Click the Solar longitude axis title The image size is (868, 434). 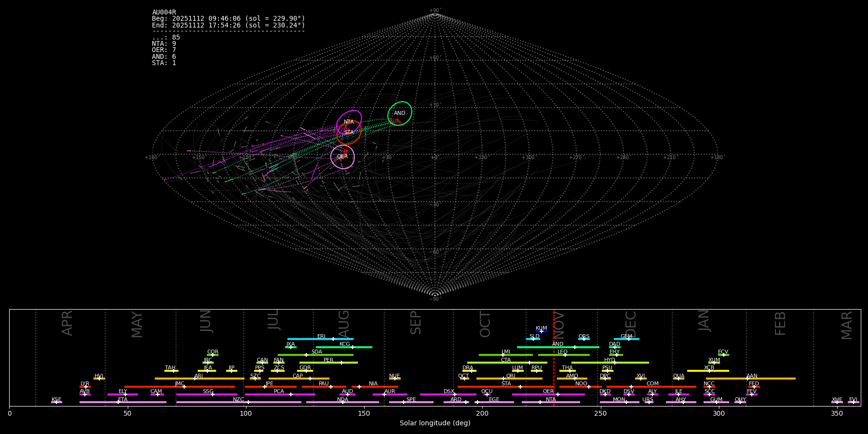(434, 423)
